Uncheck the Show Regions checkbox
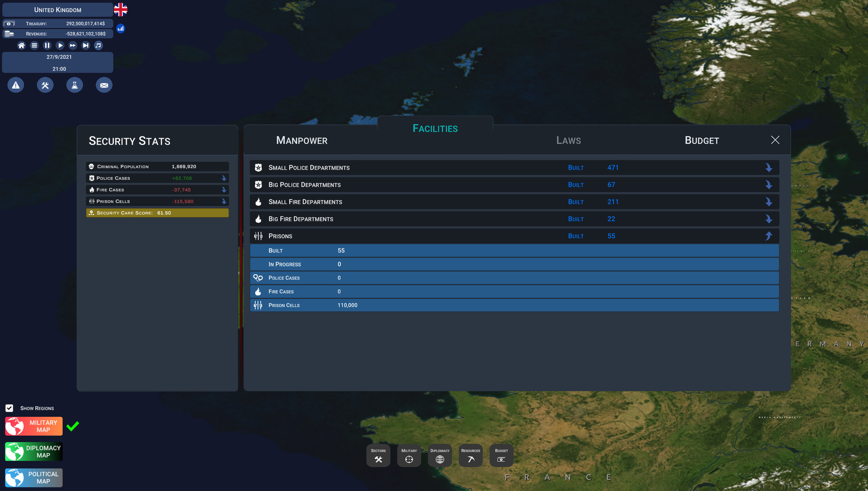Image resolution: width=868 pixels, height=491 pixels. [10, 408]
